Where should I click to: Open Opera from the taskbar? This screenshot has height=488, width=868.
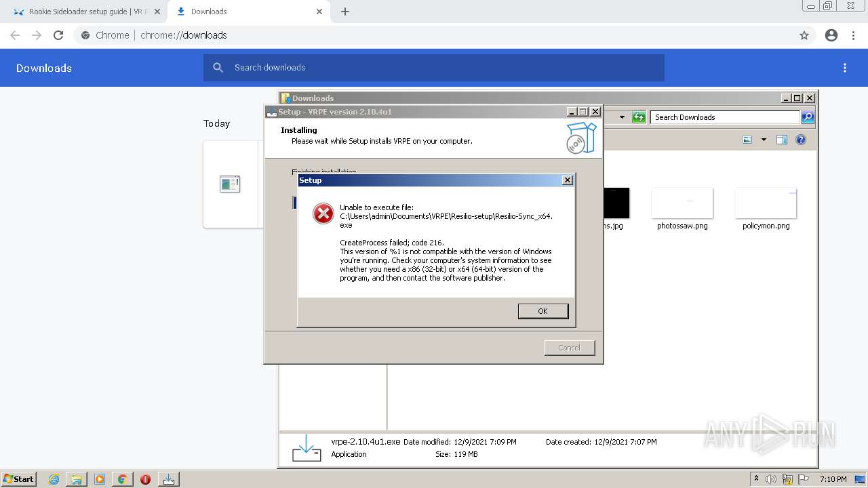[145, 479]
